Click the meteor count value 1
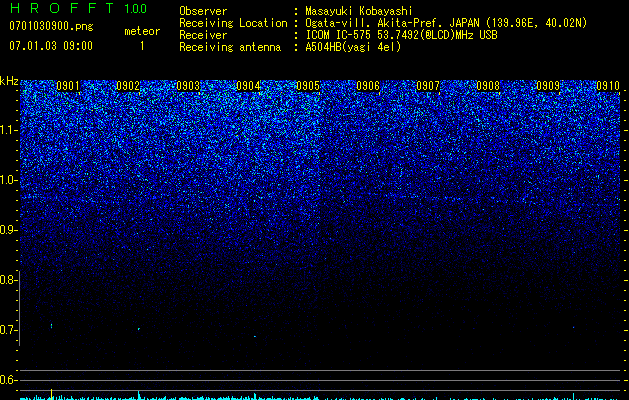This screenshot has height=400, width=629. click(x=142, y=46)
